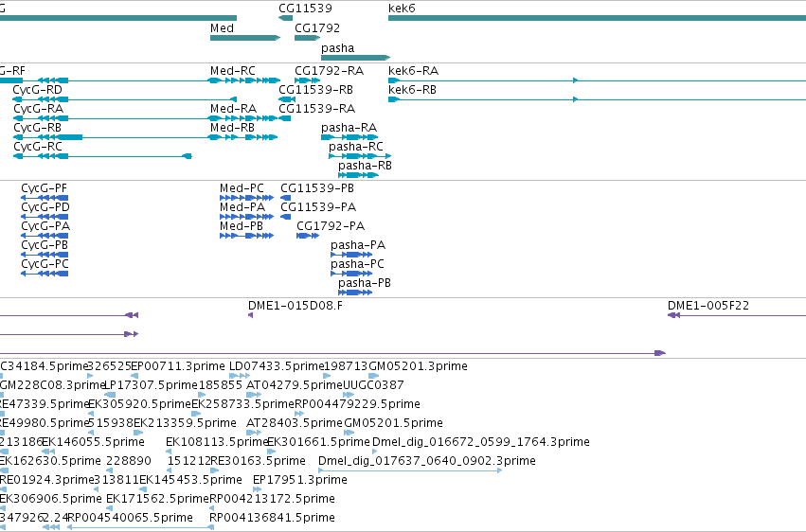This screenshot has width=806, height=532.
Task: Select the Med gene bar
Action: tap(245, 38)
